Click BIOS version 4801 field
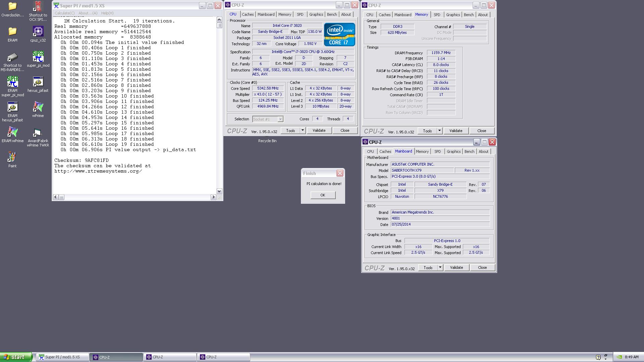 click(x=440, y=218)
